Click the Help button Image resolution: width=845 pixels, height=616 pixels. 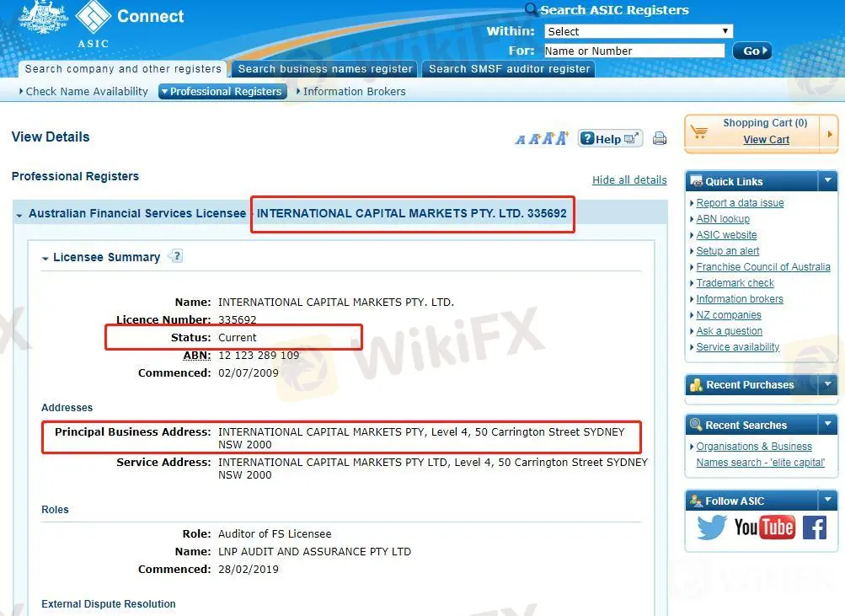[610, 138]
